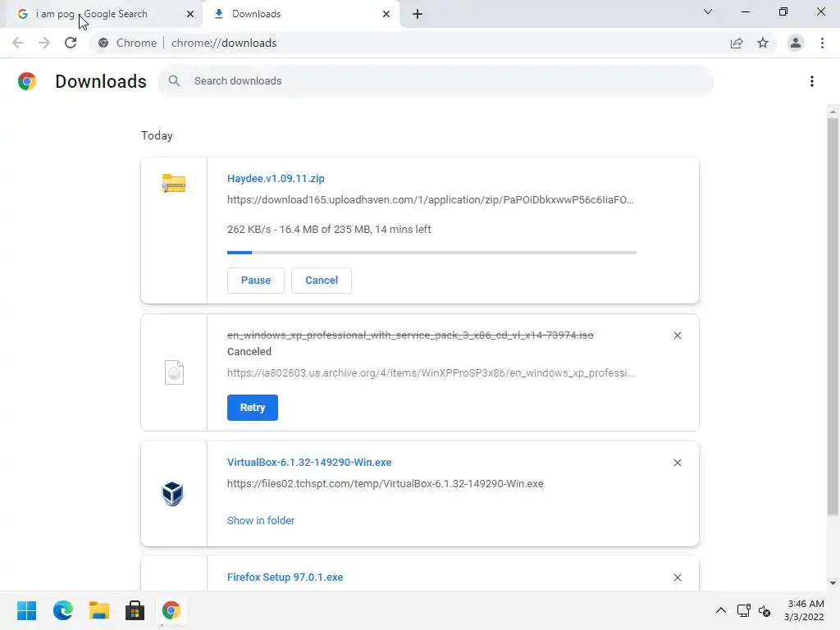
Task: Open Downloads page three-dot more actions menu
Action: pos(811,81)
